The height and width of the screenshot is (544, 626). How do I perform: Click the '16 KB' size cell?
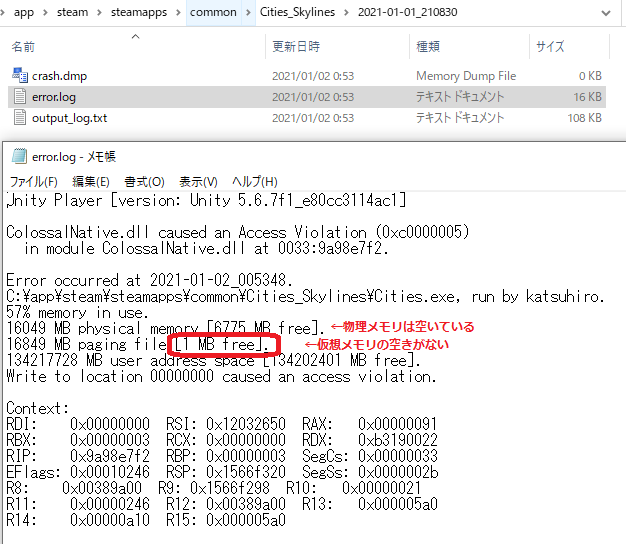click(587, 97)
